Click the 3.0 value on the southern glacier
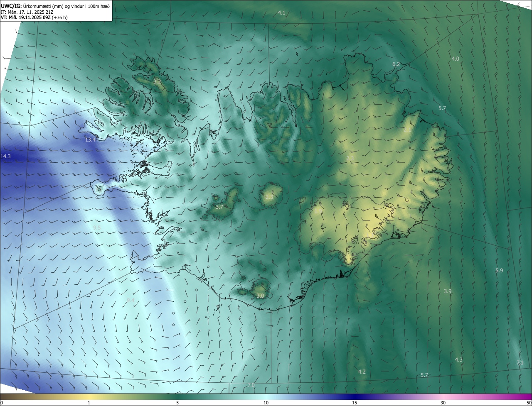 260,296
